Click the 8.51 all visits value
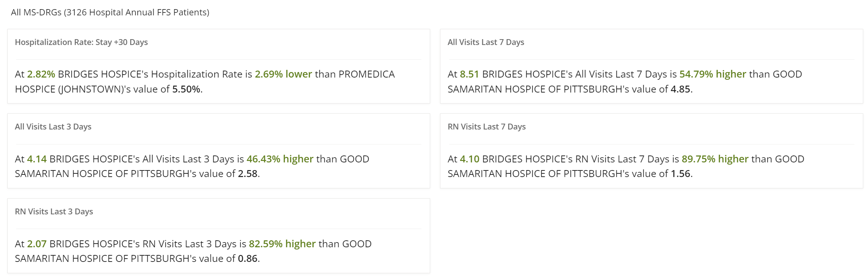 coord(469,74)
